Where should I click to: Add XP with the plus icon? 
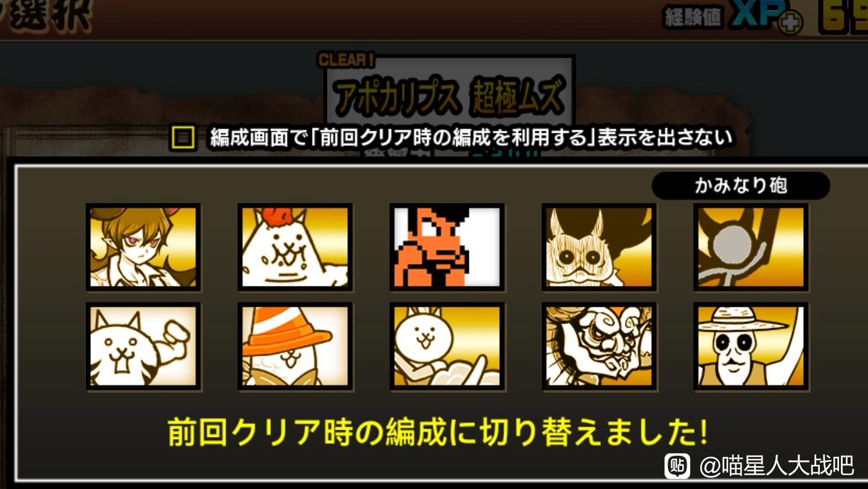click(791, 23)
